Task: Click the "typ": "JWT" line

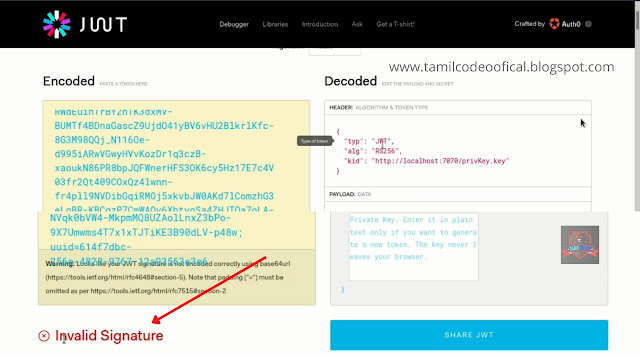Action: [369, 141]
